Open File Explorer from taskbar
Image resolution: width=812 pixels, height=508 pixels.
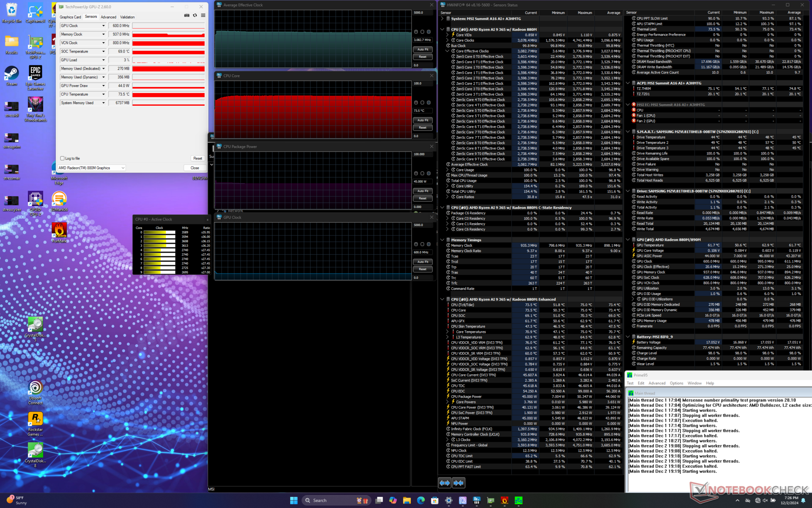pos(407,500)
